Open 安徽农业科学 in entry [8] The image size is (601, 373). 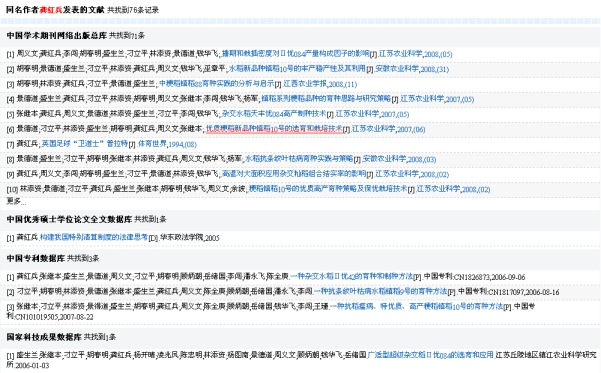pyautogui.click(x=384, y=159)
